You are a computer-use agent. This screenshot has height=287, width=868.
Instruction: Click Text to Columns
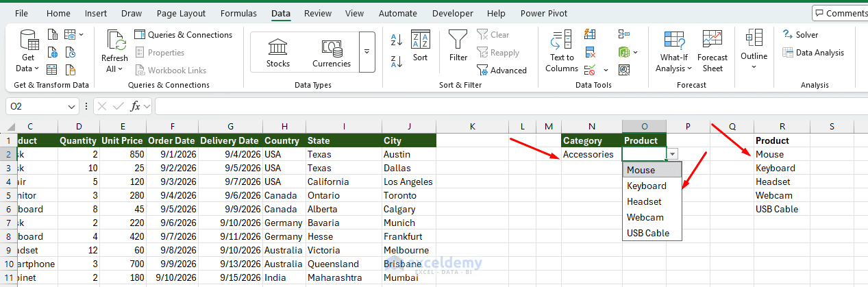click(x=562, y=51)
